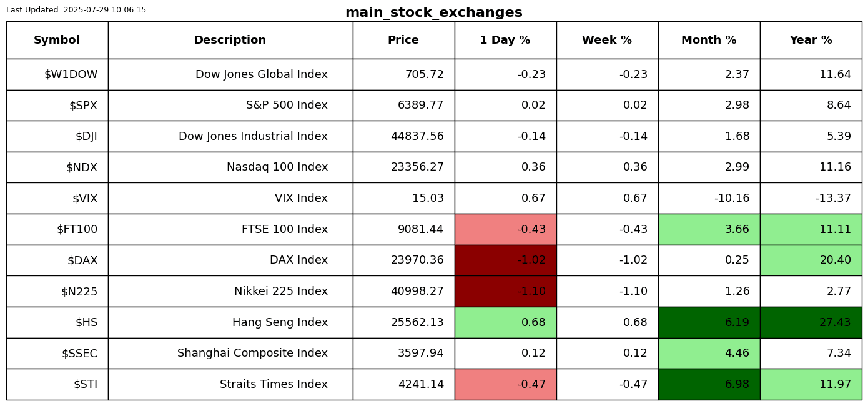Click the Week % column header
Viewport: 868px width, 406px height.
[x=607, y=40]
